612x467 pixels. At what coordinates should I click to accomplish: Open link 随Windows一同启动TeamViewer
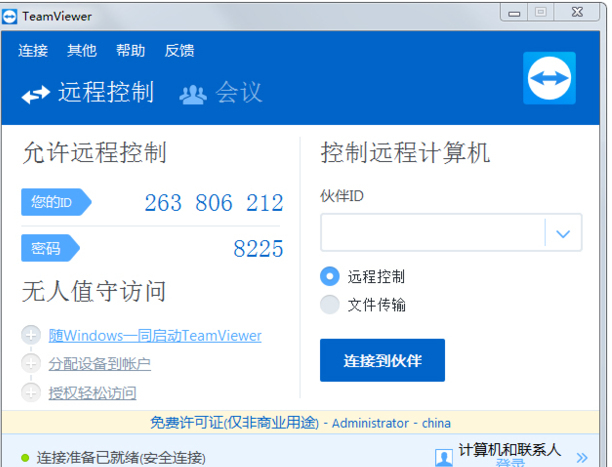point(155,336)
